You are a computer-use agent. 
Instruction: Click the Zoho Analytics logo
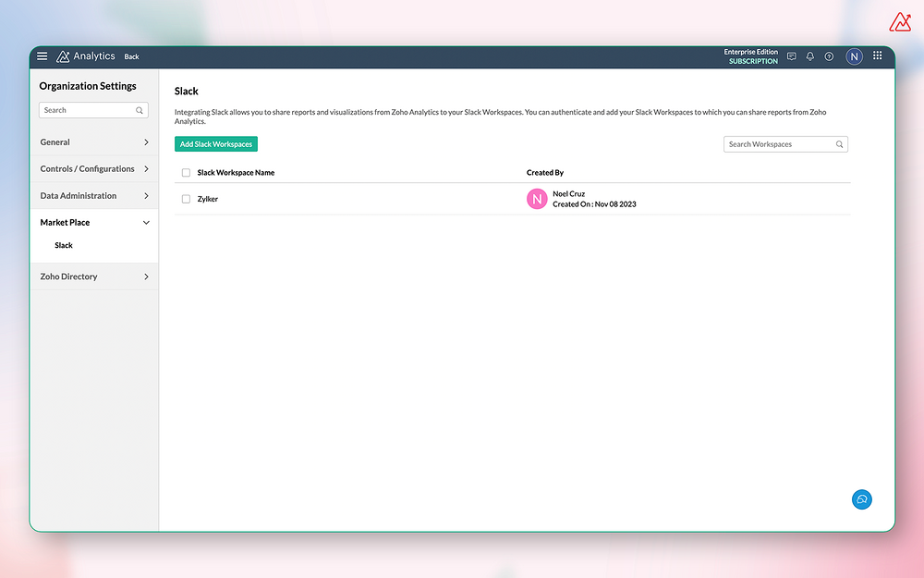point(85,56)
